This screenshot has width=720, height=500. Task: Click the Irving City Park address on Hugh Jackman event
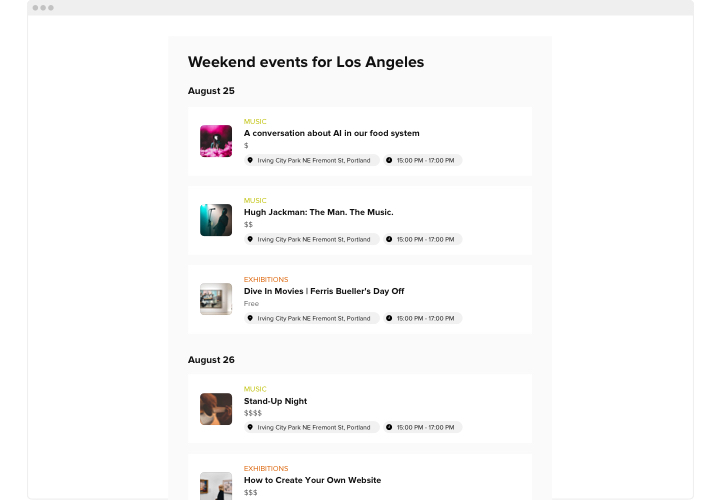[315, 239]
